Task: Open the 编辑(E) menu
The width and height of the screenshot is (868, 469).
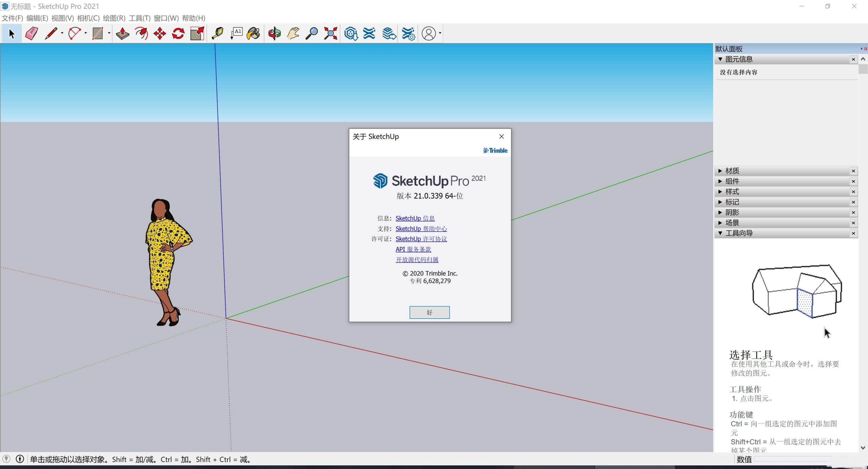Action: [37, 18]
